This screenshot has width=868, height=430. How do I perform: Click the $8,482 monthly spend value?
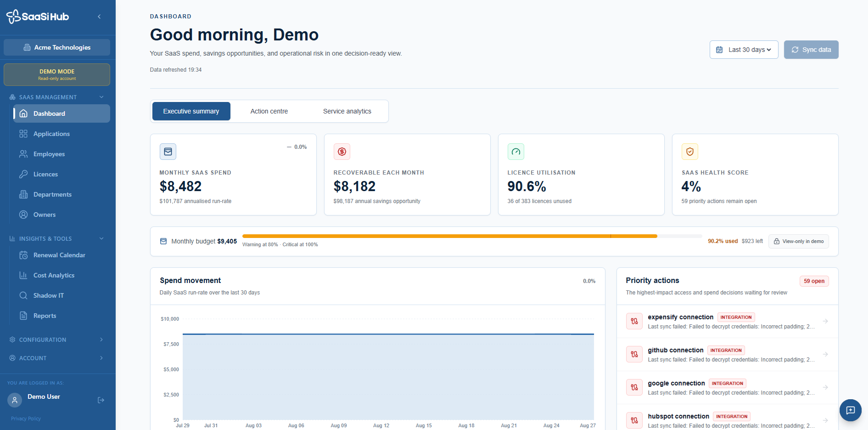tap(180, 187)
